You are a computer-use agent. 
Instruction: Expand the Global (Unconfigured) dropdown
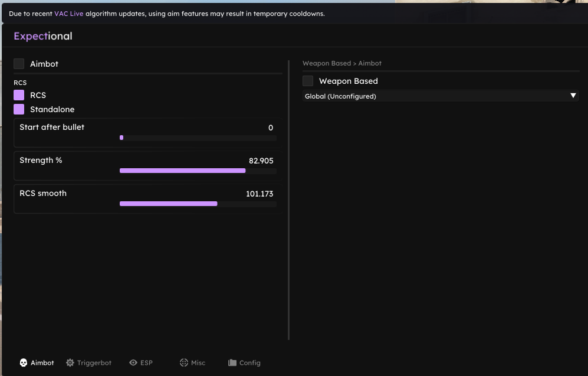pos(441,96)
